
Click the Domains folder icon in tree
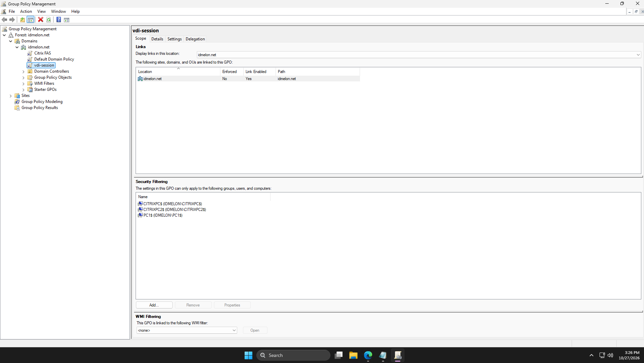17,41
